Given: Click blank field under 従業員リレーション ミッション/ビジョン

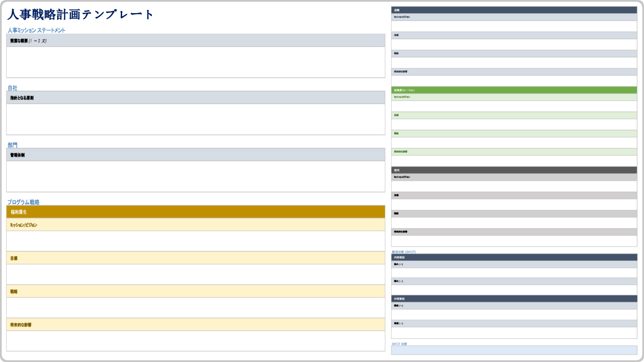Looking at the screenshot, I should point(514,106).
